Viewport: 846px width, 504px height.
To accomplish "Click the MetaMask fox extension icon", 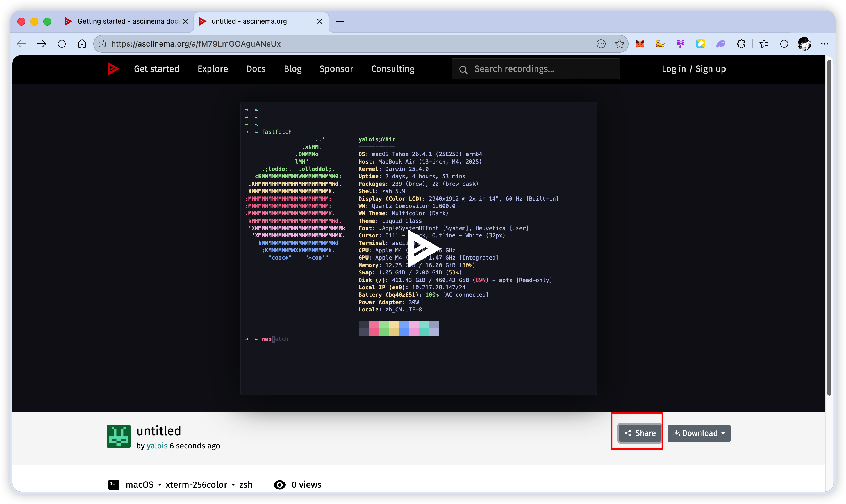I will 640,44.
